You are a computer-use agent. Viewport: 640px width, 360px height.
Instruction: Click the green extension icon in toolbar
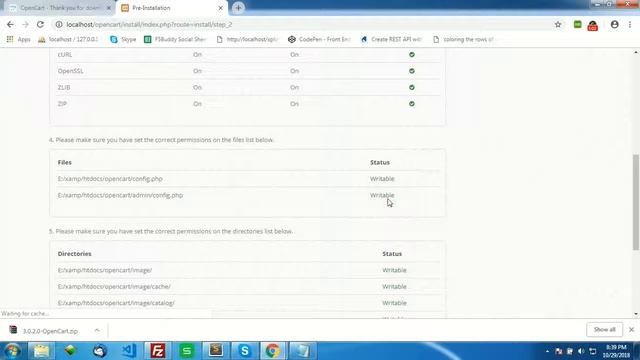(578, 24)
